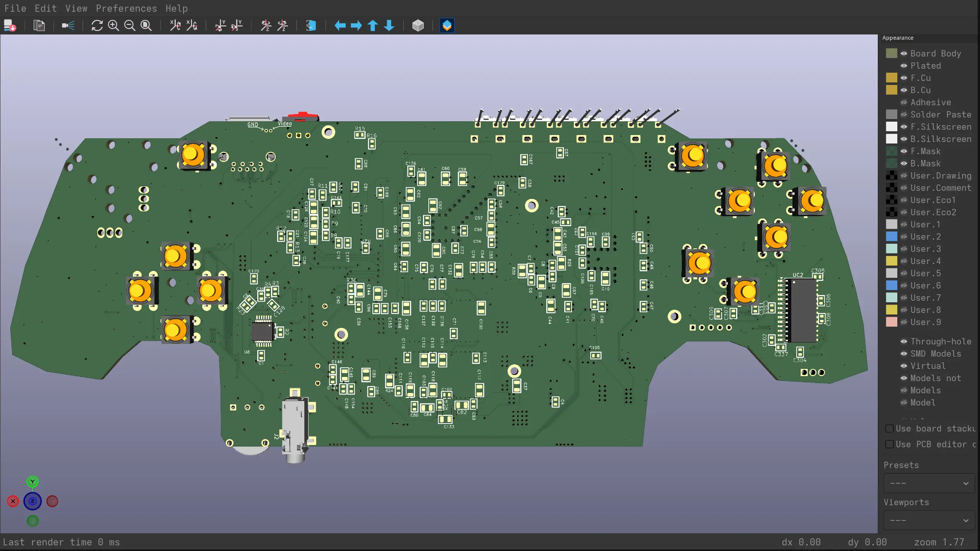Open the Preferences menu
Screen dimensions: 980x551
126,8
